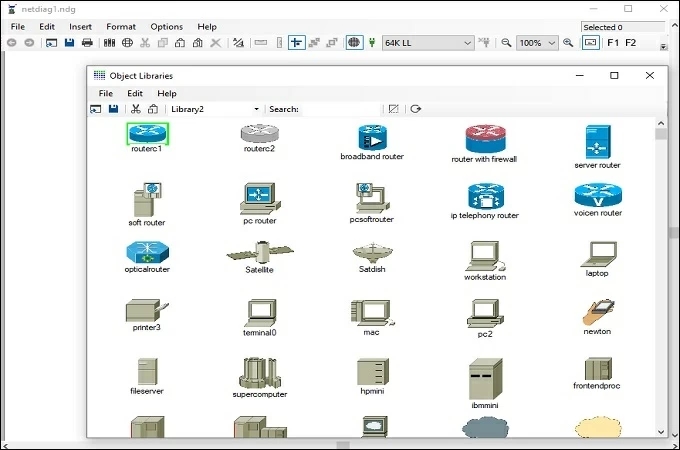Click the print icon in main toolbar
This screenshot has height=450, width=680.
[87, 43]
